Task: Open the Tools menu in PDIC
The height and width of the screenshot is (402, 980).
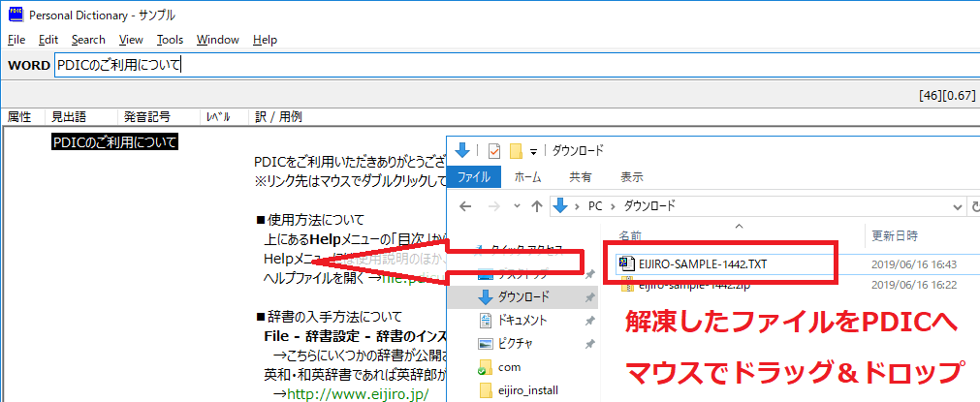Action: tap(170, 40)
